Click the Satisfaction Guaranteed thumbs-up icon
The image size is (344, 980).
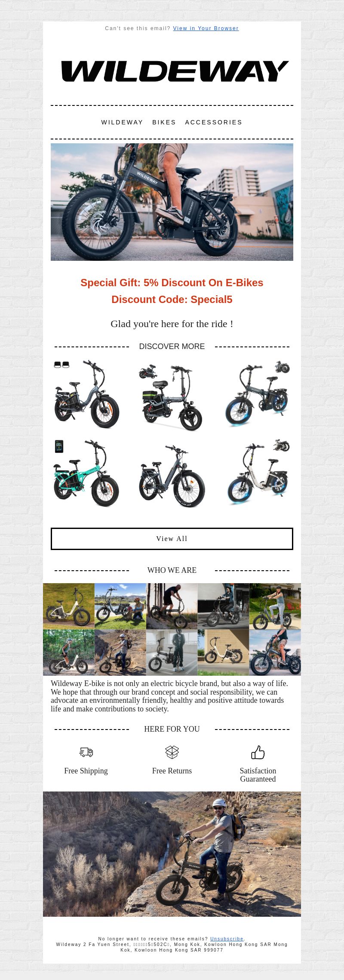pos(258,752)
